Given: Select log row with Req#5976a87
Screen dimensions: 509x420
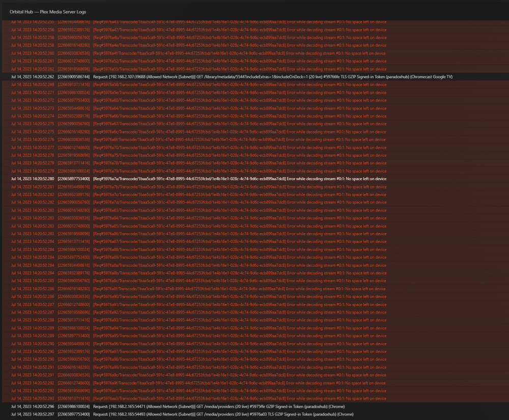Looking at the screenshot, I should click(254, 242).
